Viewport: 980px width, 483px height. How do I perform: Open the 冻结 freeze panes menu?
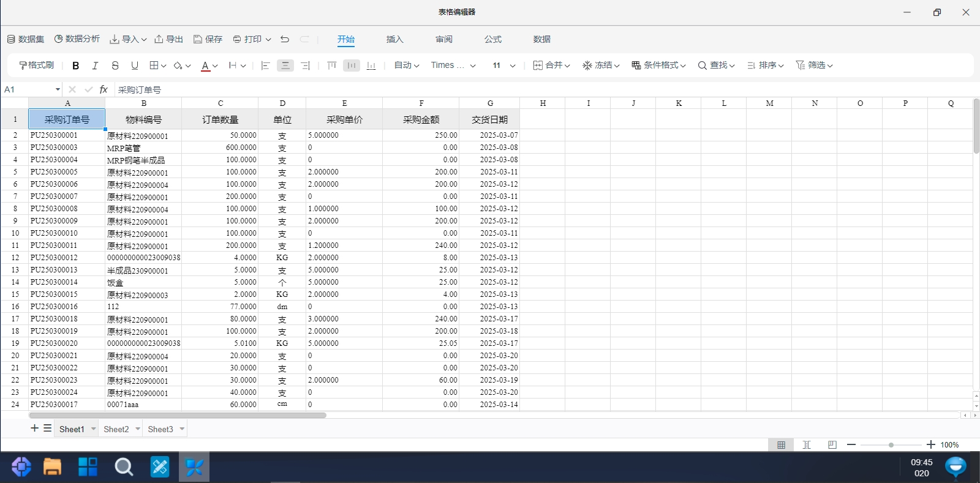click(601, 66)
